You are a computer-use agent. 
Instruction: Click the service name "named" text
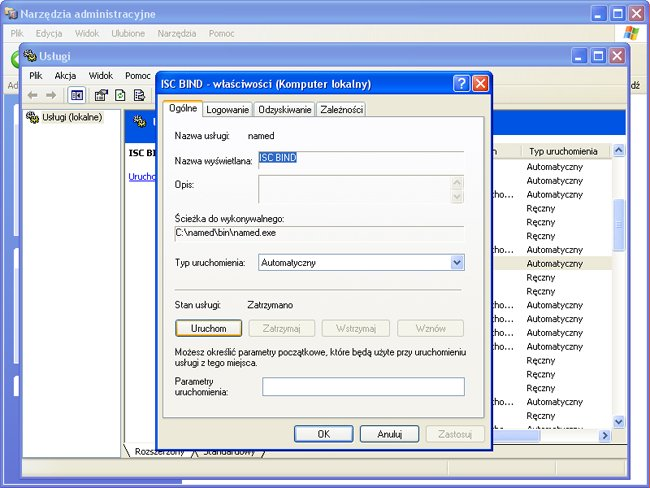(261, 136)
